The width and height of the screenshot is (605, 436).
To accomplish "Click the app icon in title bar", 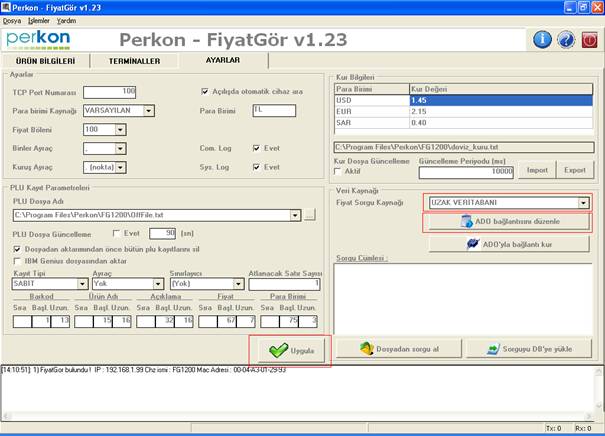I will point(5,7).
